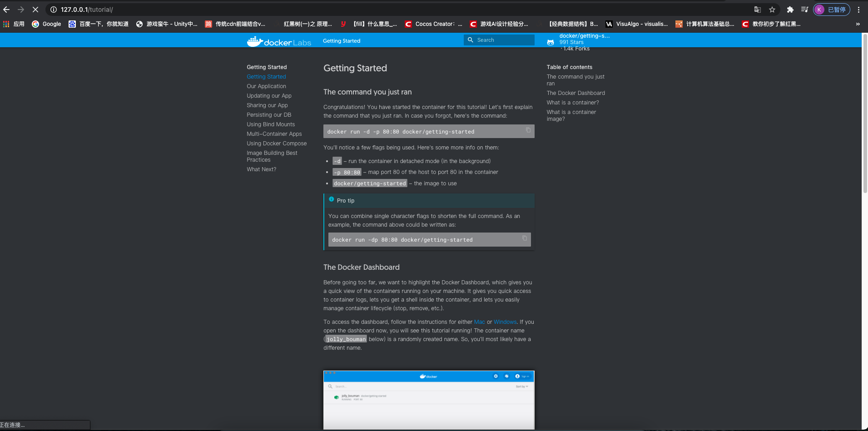The height and width of the screenshot is (431, 868).
Task: Open the apps grid bookmark
Action: [14, 24]
